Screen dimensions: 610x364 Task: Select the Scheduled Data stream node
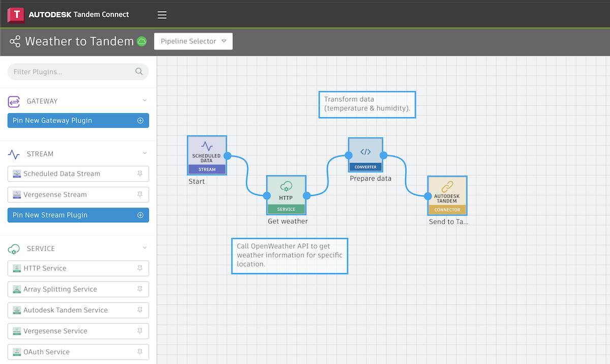click(x=206, y=155)
